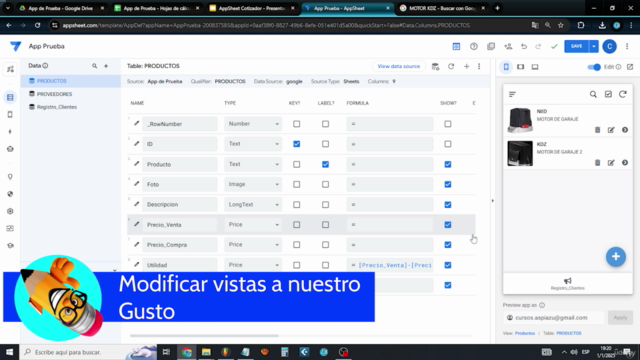Open type dropdown for ID column

coord(253,144)
